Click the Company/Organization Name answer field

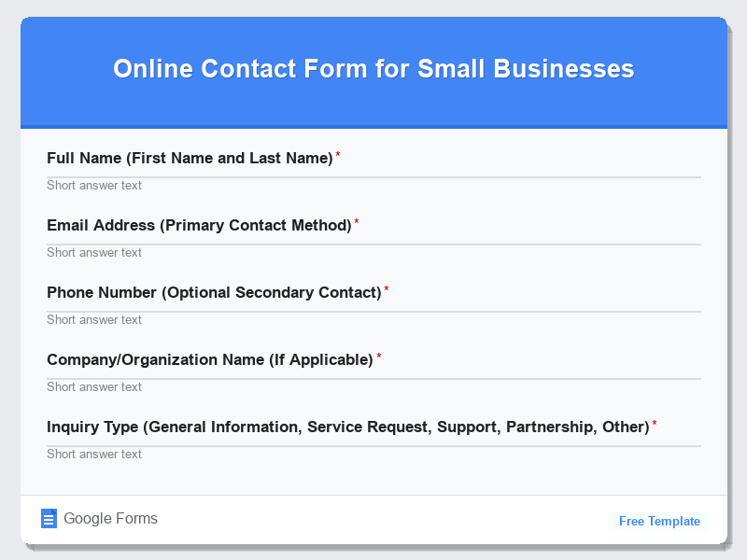pyautogui.click(x=373, y=386)
